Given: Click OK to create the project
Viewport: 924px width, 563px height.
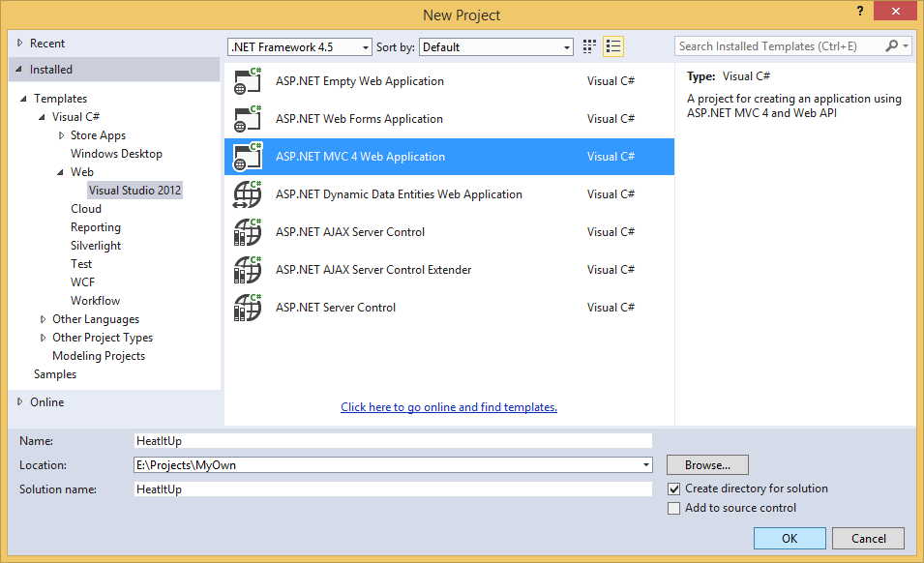Looking at the screenshot, I should pyautogui.click(x=790, y=538).
